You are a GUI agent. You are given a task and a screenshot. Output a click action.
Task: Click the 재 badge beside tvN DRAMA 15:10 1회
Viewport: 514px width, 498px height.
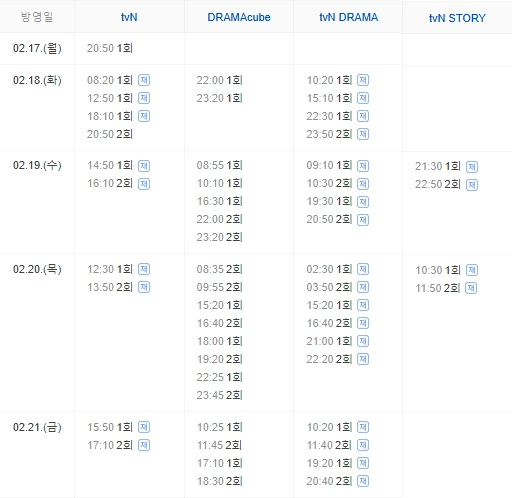[x=363, y=98]
